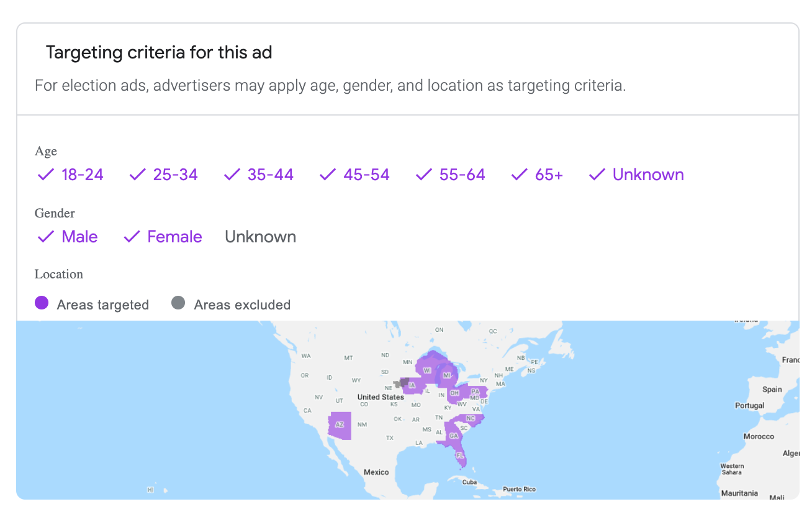The height and width of the screenshot is (517, 812).
Task: Select Pennsylvania on the map
Action: click(x=475, y=391)
